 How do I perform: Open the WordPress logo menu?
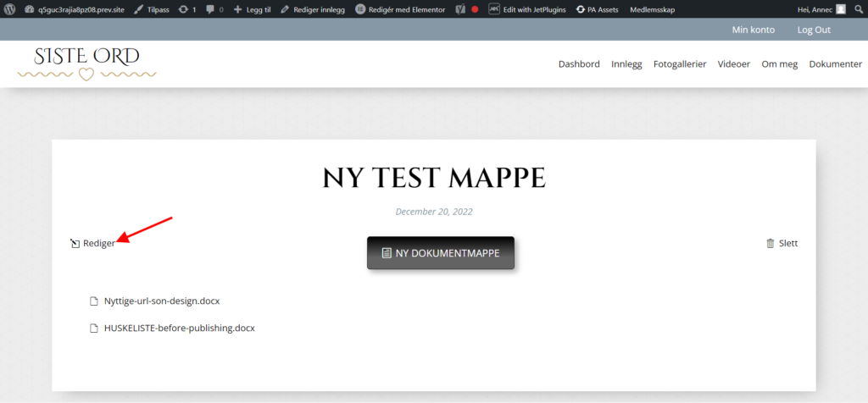9,8
